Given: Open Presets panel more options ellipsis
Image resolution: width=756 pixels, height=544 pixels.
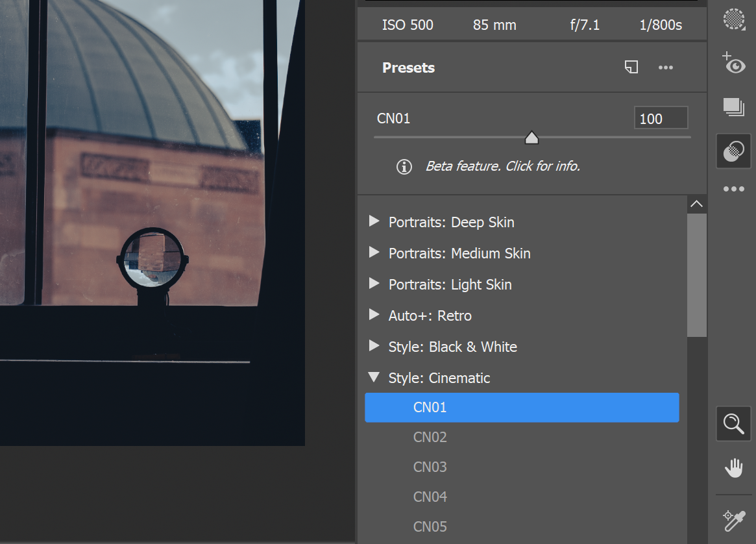Looking at the screenshot, I should pyautogui.click(x=666, y=68).
